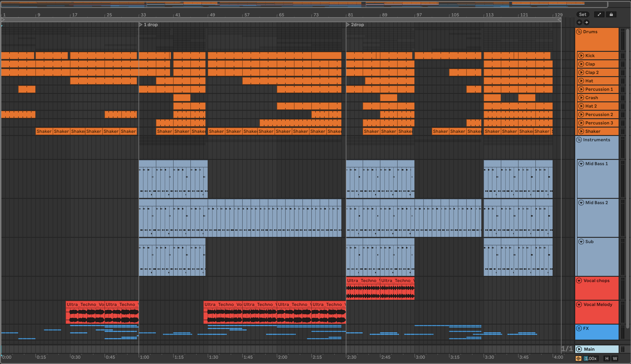The height and width of the screenshot is (364, 631).
Task: Toggle automation mode button
Action: (599, 14)
